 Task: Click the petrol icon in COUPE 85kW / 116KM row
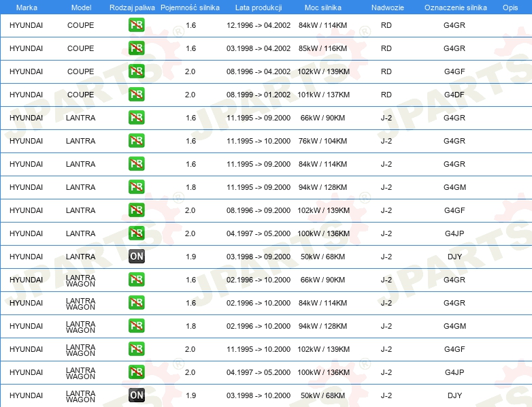tap(136, 48)
